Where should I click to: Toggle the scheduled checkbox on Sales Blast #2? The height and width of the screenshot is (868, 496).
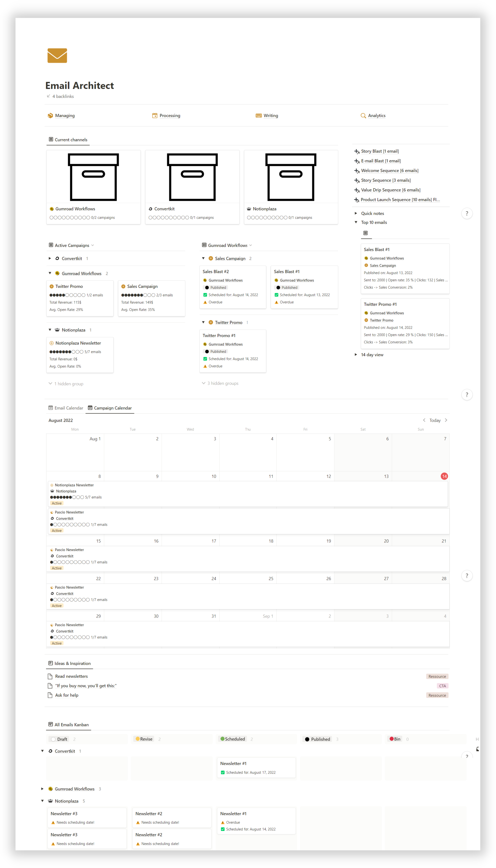(x=205, y=295)
